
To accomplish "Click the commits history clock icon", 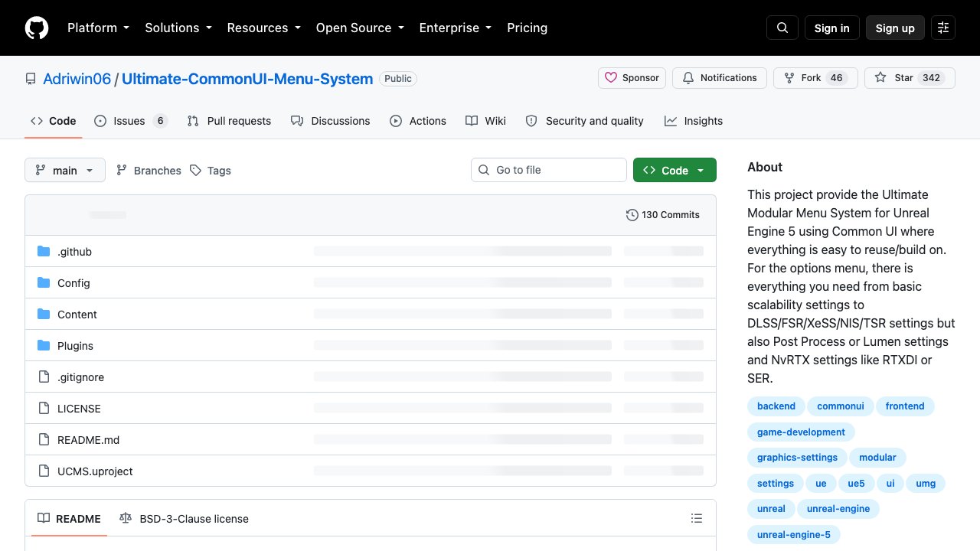I will pyautogui.click(x=632, y=215).
